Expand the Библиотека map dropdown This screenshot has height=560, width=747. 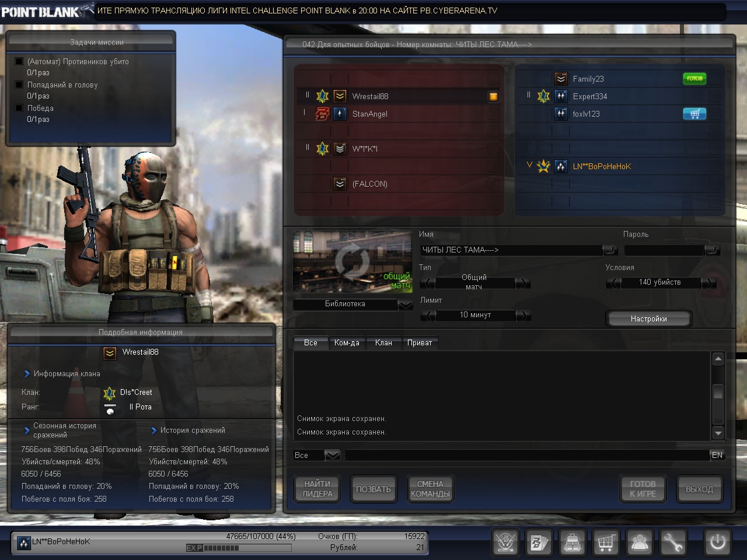point(405,304)
